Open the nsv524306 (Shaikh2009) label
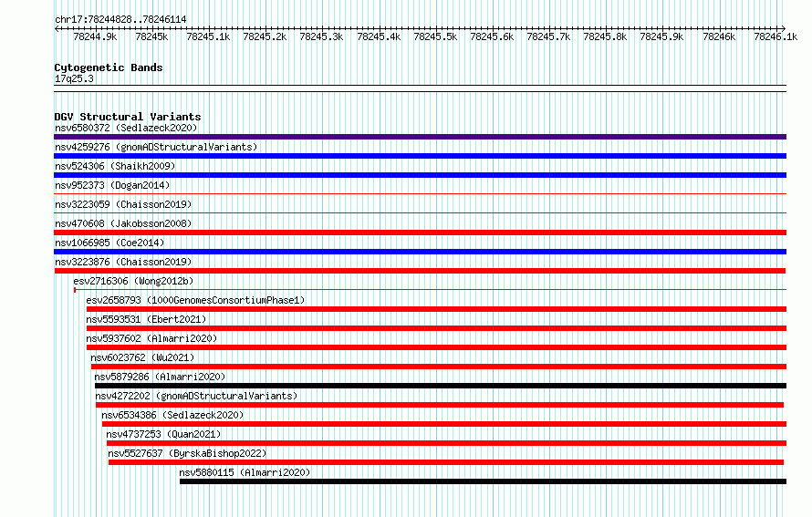The height and width of the screenshot is (517, 812). click(115, 166)
